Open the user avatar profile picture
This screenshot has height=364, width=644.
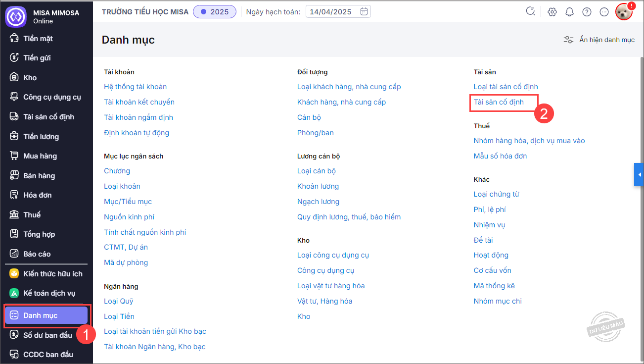pos(623,12)
